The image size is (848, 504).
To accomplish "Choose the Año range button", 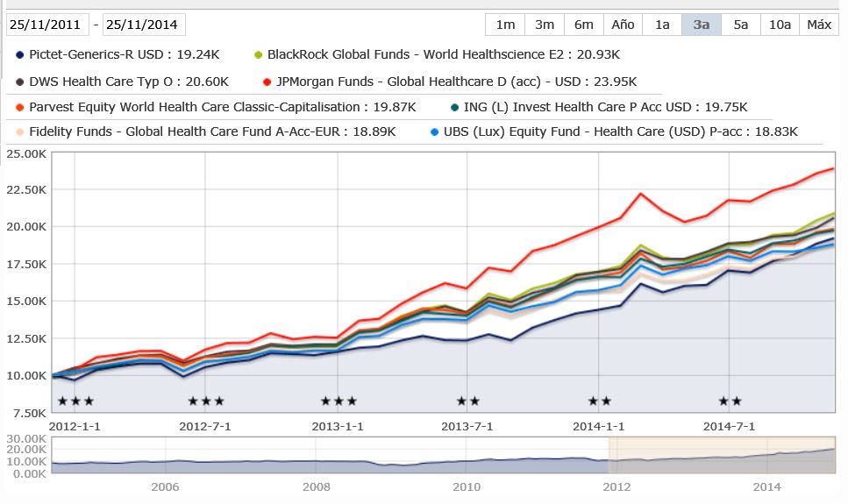I will point(623,25).
